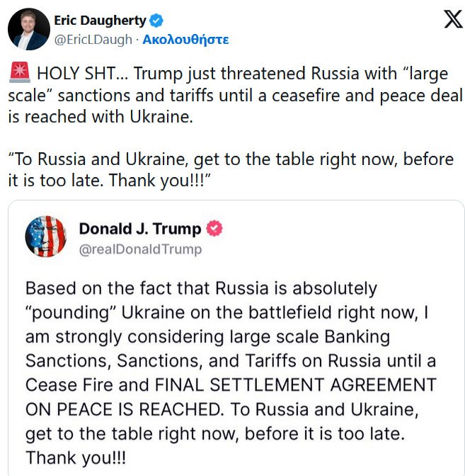
Task: Open Eric Daugherty's profile photo
Action: pyautogui.click(x=28, y=29)
